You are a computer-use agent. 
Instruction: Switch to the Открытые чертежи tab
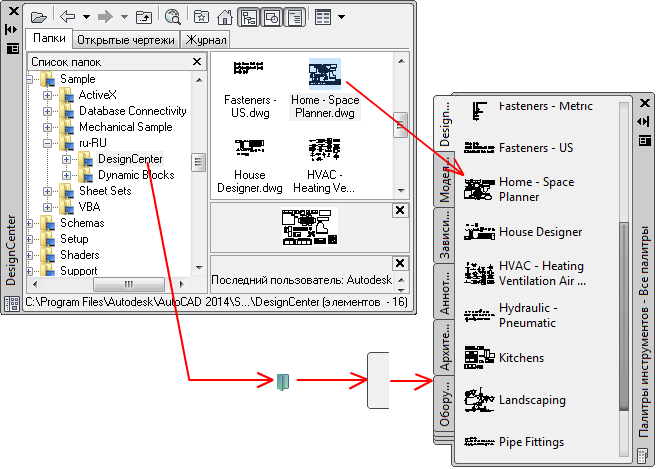coord(126,40)
